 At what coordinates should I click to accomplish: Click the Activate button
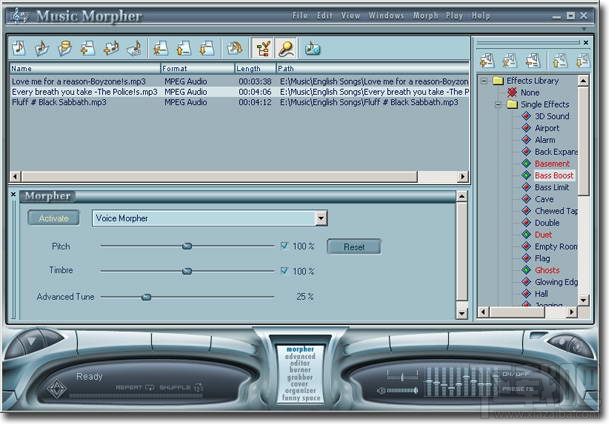(x=54, y=218)
